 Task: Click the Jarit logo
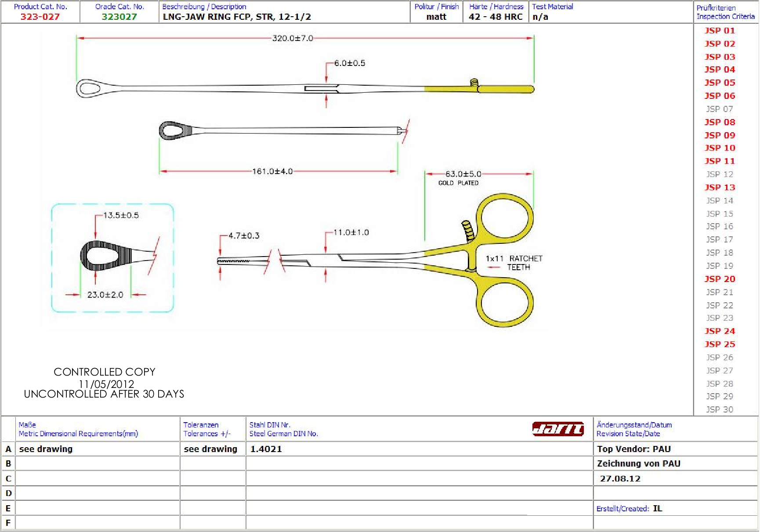click(x=557, y=429)
